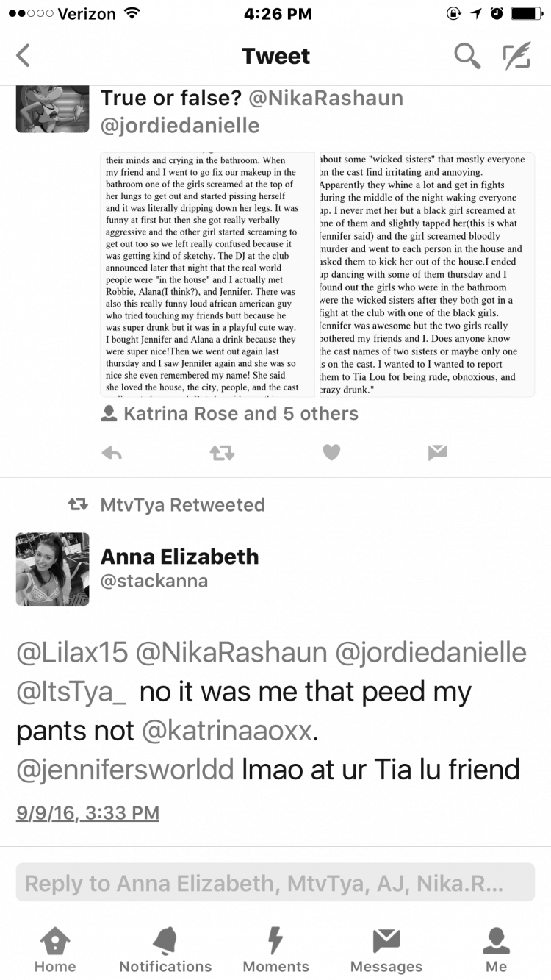Compose a new tweet with the quill icon
The width and height of the screenshot is (551, 980).
[x=516, y=56]
